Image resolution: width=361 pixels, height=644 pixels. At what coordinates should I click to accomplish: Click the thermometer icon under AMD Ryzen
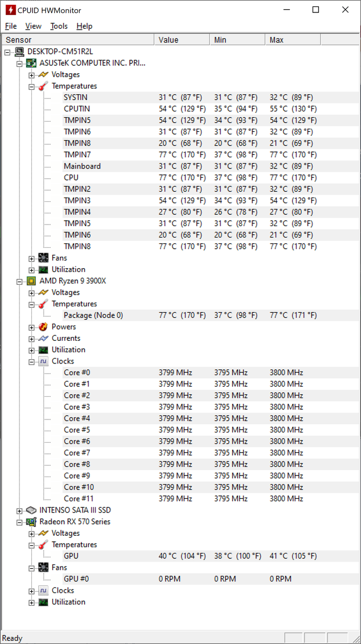tap(43, 304)
